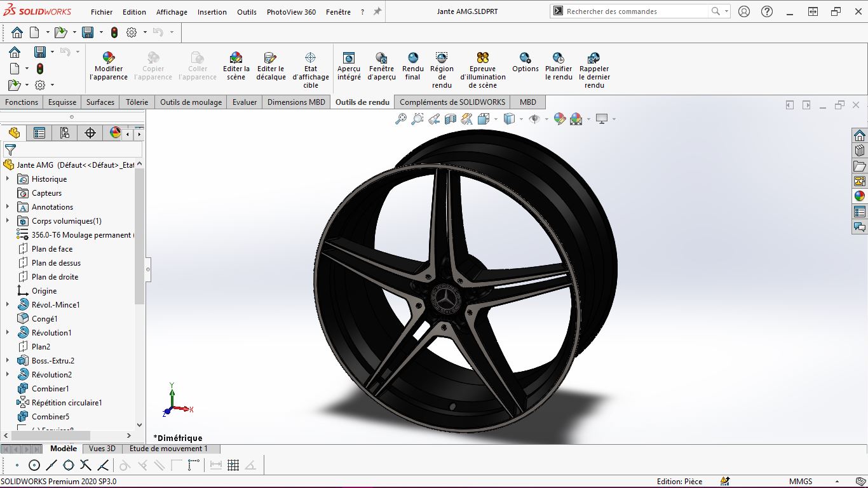Open help question mark icon
The height and width of the screenshot is (488, 868).
click(767, 11)
